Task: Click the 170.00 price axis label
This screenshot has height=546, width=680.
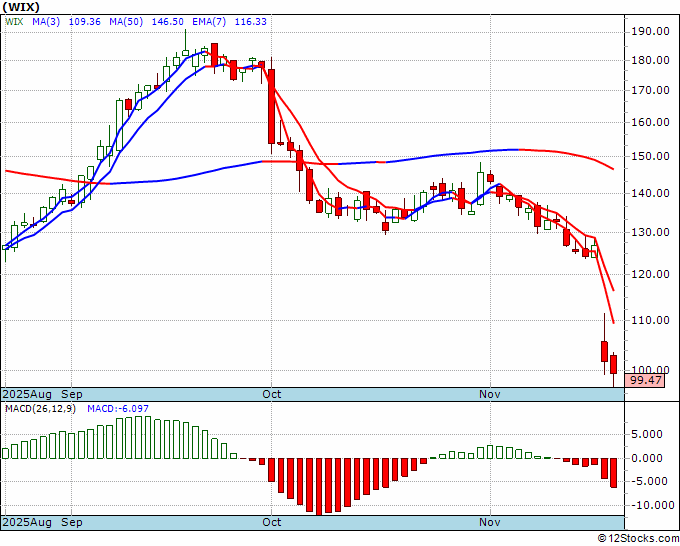Action: (x=650, y=90)
